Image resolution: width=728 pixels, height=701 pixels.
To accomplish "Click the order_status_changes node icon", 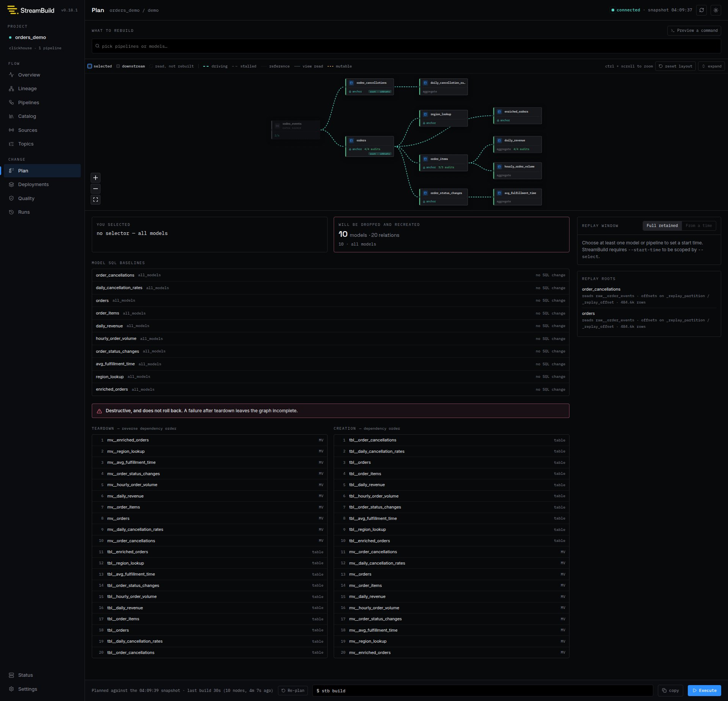I will click(425, 193).
